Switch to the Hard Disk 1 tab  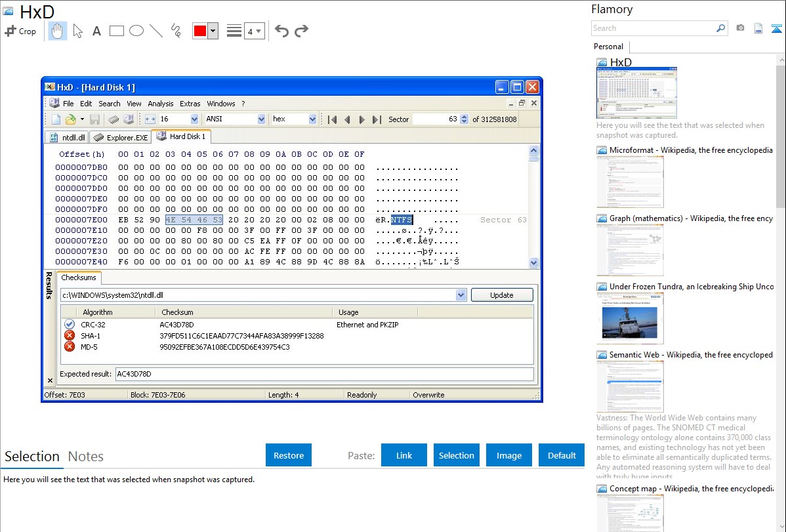[x=182, y=136]
